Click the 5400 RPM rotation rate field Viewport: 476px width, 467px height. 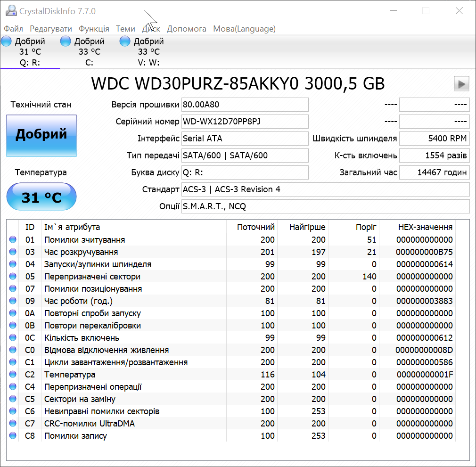point(435,139)
